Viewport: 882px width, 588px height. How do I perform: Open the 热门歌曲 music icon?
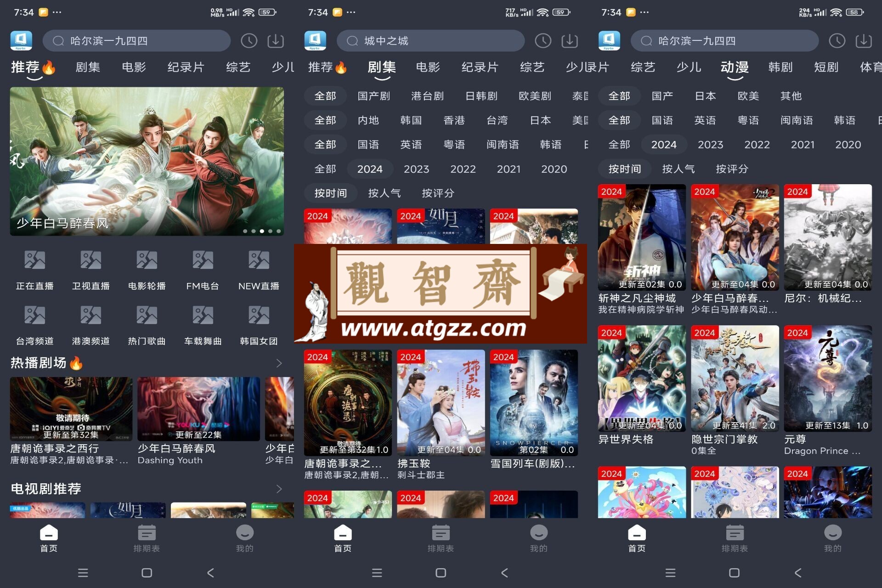point(147,315)
